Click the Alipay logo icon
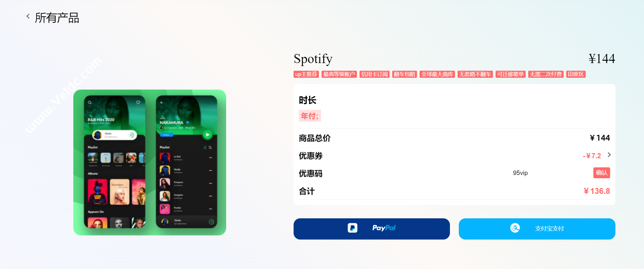Image resolution: width=644 pixels, height=269 pixels. click(x=515, y=228)
